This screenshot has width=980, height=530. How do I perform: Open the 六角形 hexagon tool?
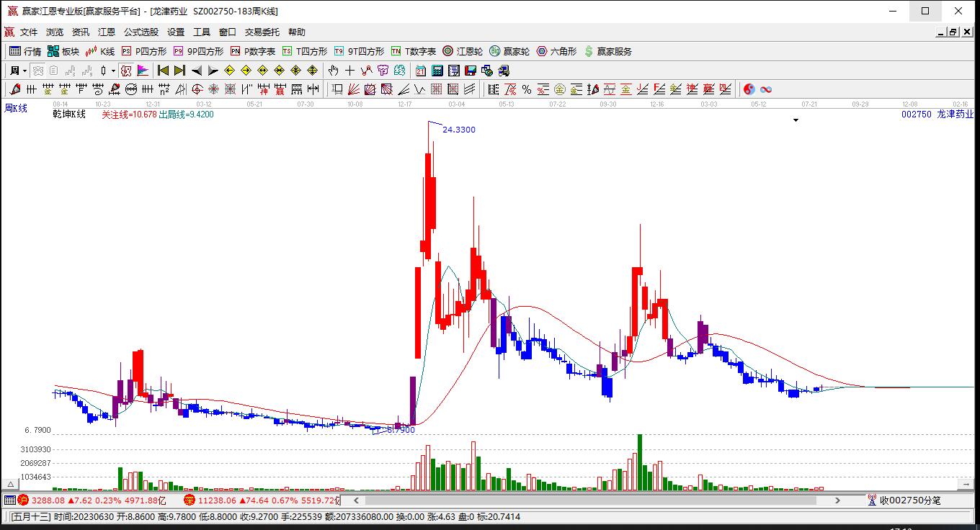(x=556, y=51)
